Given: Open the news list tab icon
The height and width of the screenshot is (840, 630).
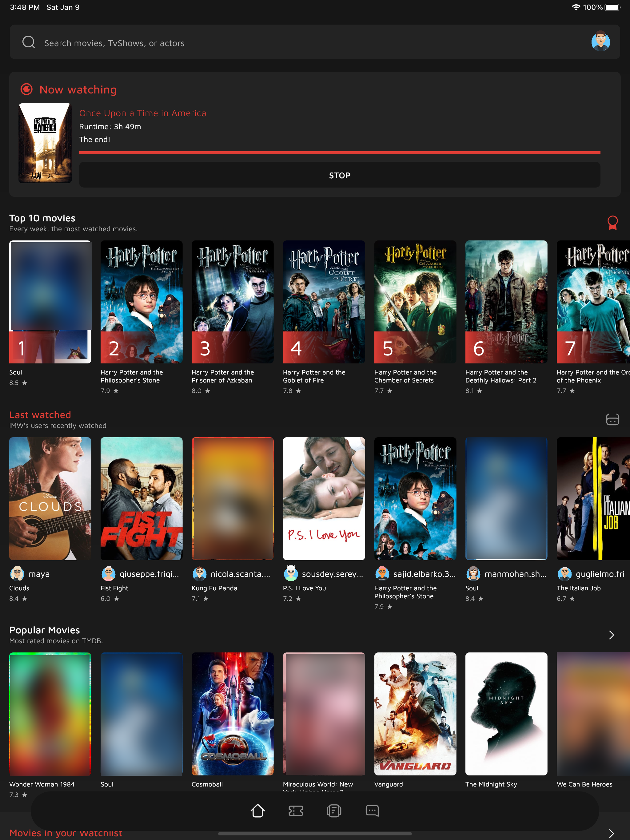Looking at the screenshot, I should (334, 811).
